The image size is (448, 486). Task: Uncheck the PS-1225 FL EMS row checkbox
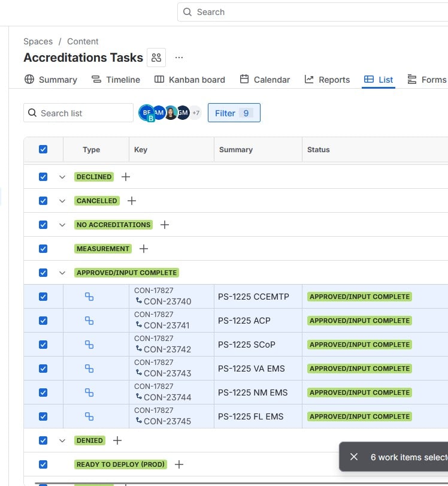pyautogui.click(x=43, y=416)
